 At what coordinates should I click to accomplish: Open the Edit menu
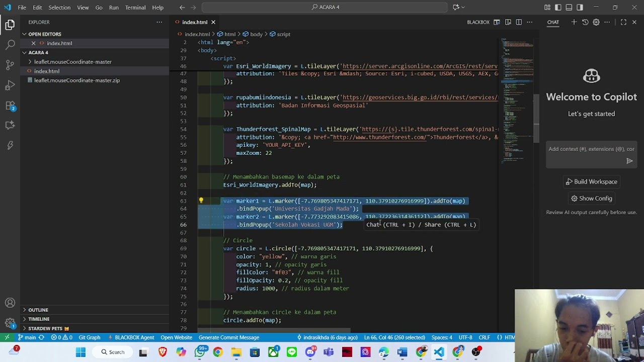(x=37, y=8)
